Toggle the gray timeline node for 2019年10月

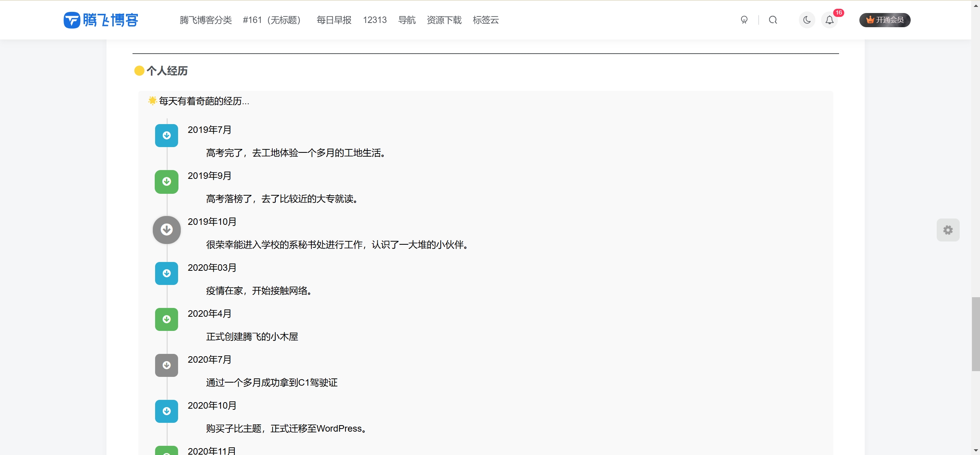click(x=167, y=229)
